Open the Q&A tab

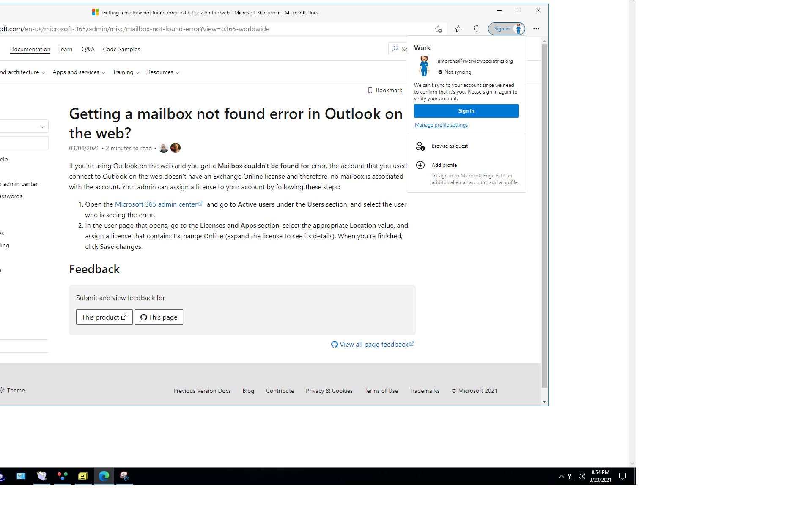(x=88, y=49)
